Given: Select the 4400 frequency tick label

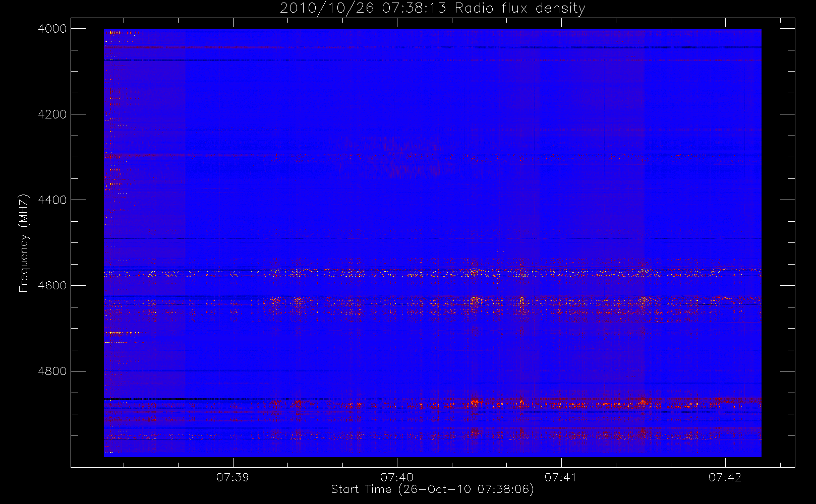Looking at the screenshot, I should [52, 200].
